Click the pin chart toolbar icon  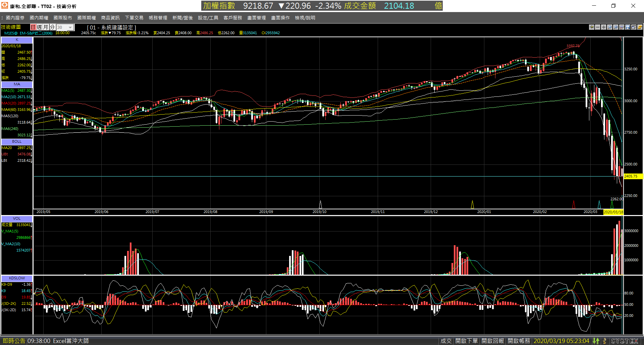click(x=592, y=27)
